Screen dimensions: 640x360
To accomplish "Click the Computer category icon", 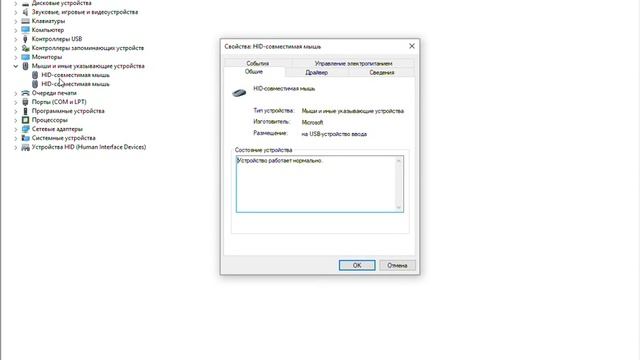I will click(x=25, y=30).
